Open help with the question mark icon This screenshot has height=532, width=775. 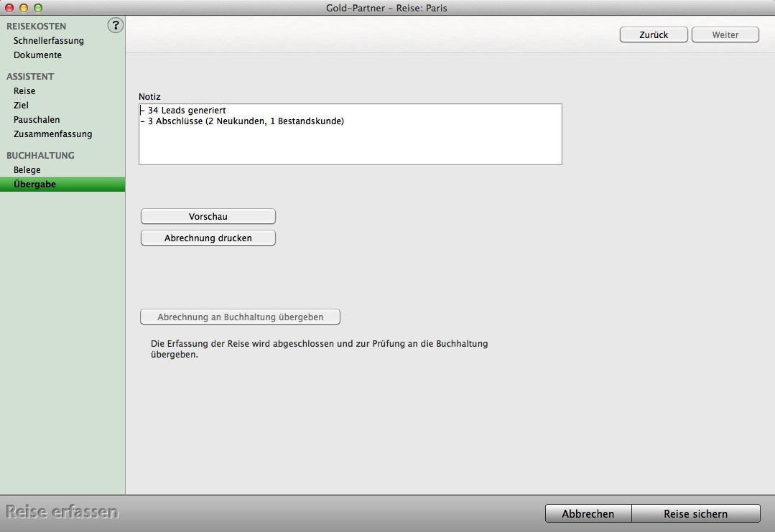115,26
